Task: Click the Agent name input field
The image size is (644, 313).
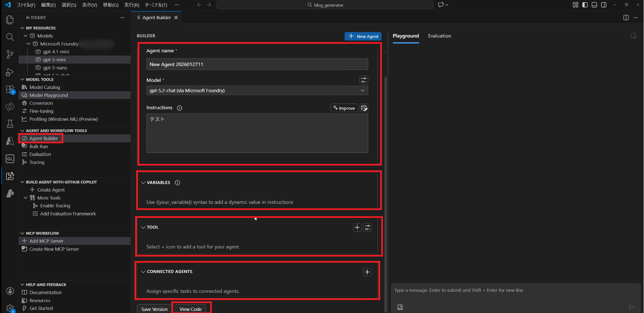Action: click(257, 64)
